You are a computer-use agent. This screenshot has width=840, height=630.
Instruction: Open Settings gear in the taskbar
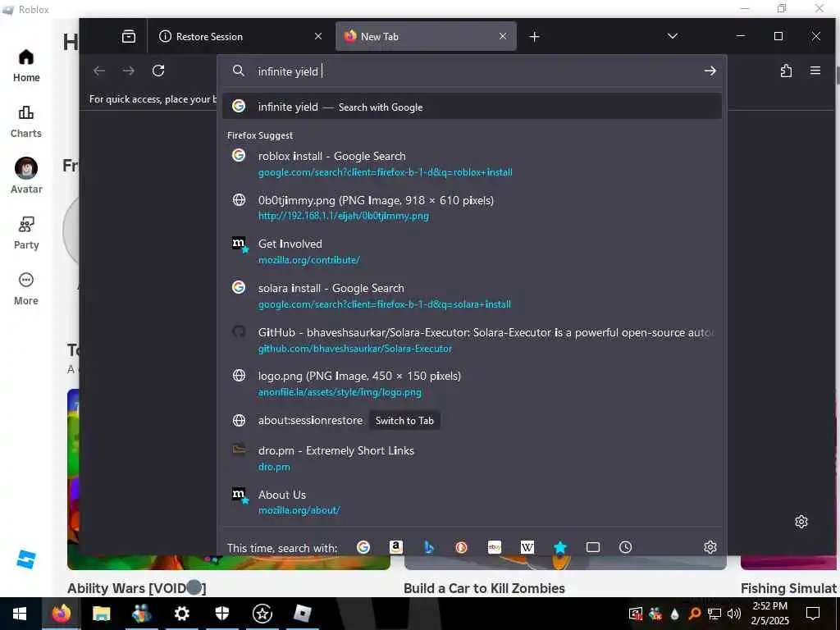coord(182,614)
